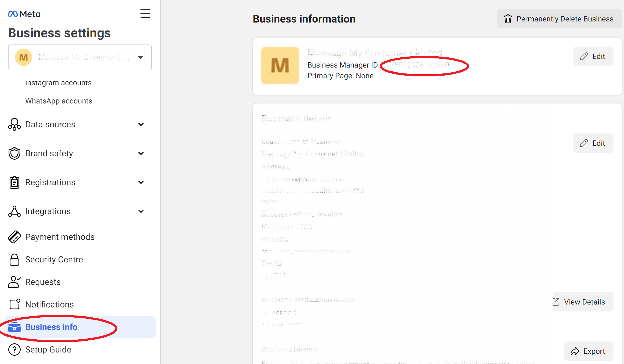The width and height of the screenshot is (624, 364).
Task: Select the Brand safety label
Action: (49, 153)
